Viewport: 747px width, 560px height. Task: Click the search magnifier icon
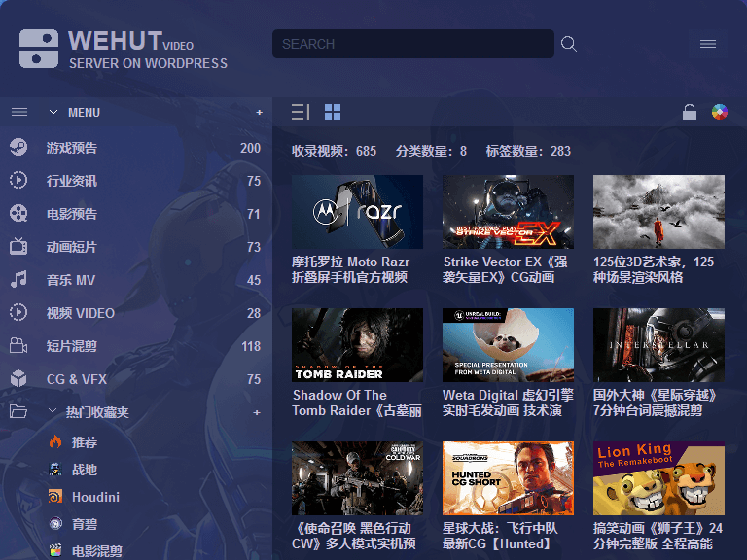coord(569,44)
